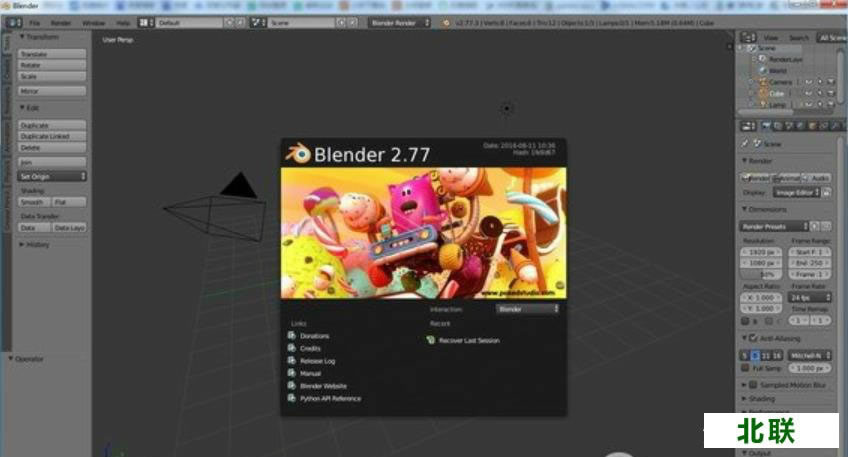Click the pin icon beside Scene breadcrumb

click(x=745, y=143)
